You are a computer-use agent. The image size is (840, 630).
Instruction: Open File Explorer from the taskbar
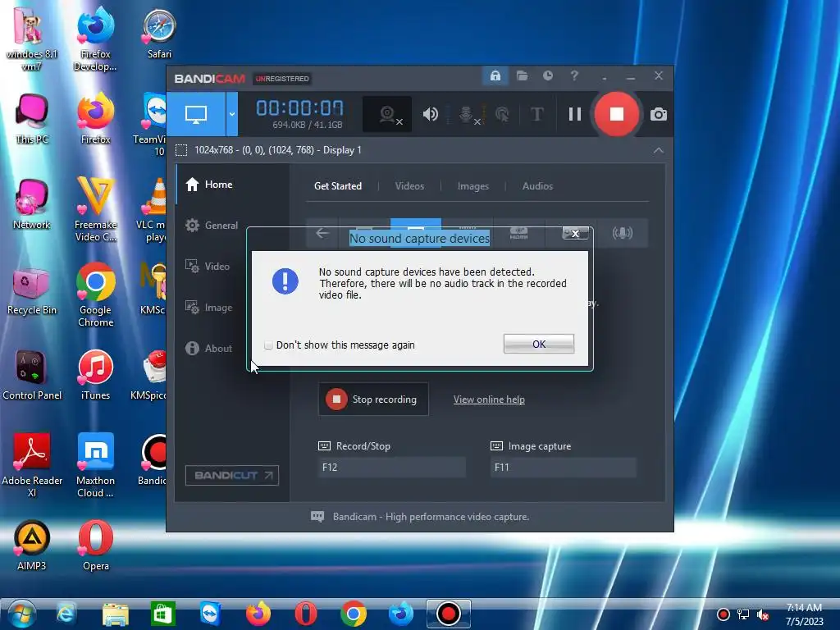pyautogui.click(x=115, y=614)
